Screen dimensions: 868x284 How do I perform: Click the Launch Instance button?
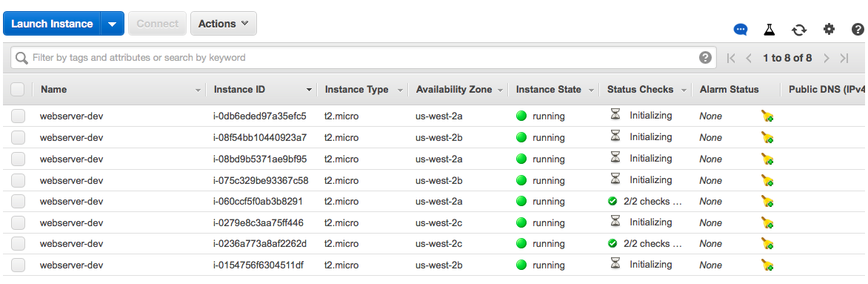(x=52, y=24)
